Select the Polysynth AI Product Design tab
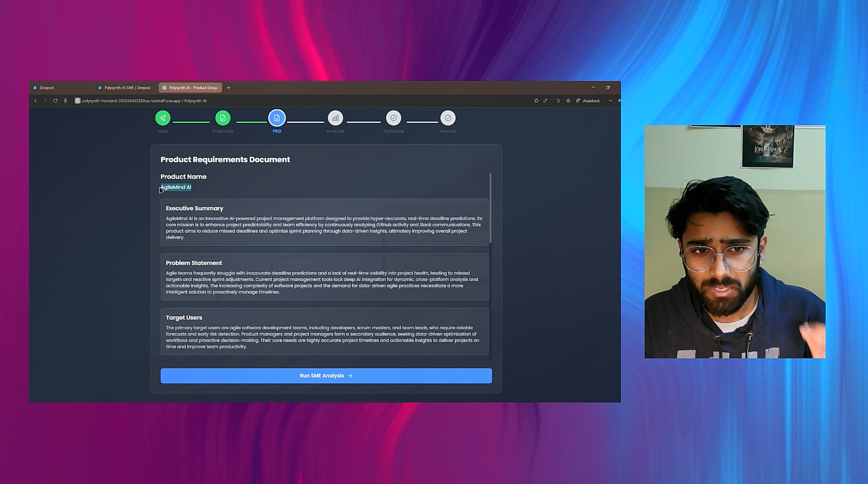This screenshot has height=484, width=868. tap(190, 88)
